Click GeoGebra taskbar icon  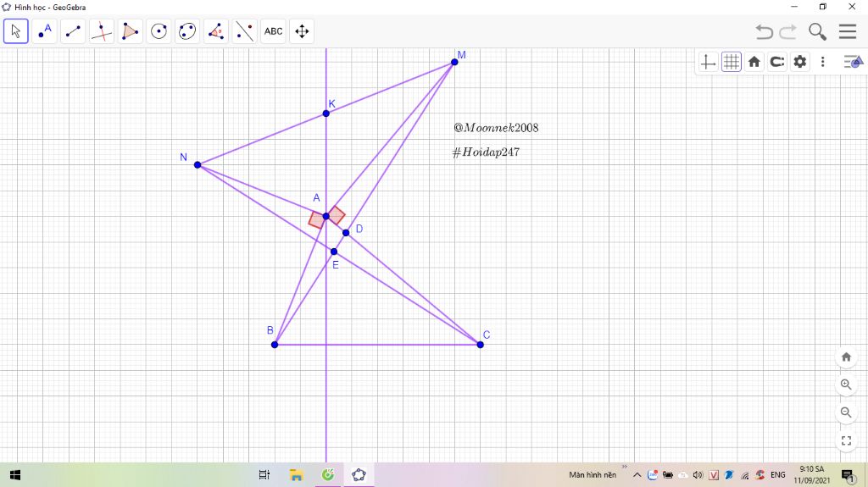pyautogui.click(x=359, y=475)
